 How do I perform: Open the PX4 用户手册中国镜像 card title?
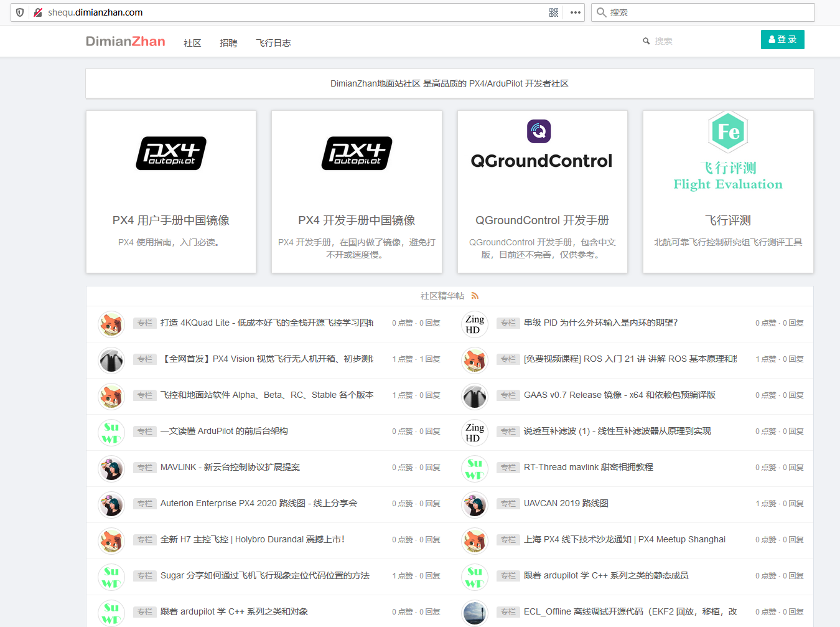pos(171,220)
